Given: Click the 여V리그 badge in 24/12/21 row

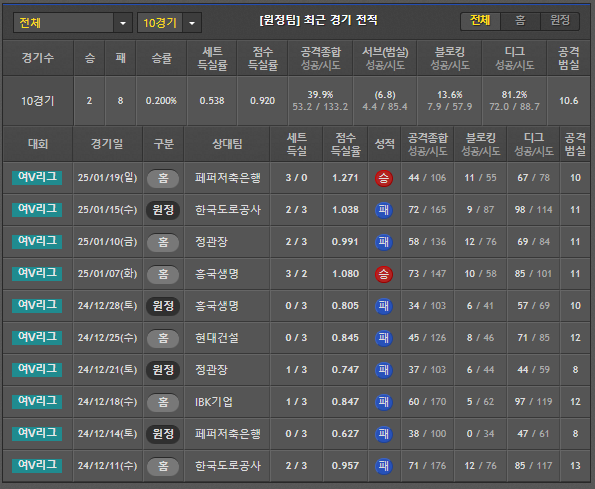Looking at the screenshot, I should click(37, 370).
